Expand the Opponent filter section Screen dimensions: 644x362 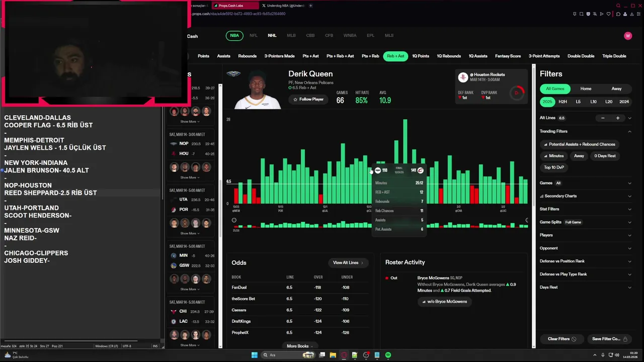pyautogui.click(x=585, y=248)
